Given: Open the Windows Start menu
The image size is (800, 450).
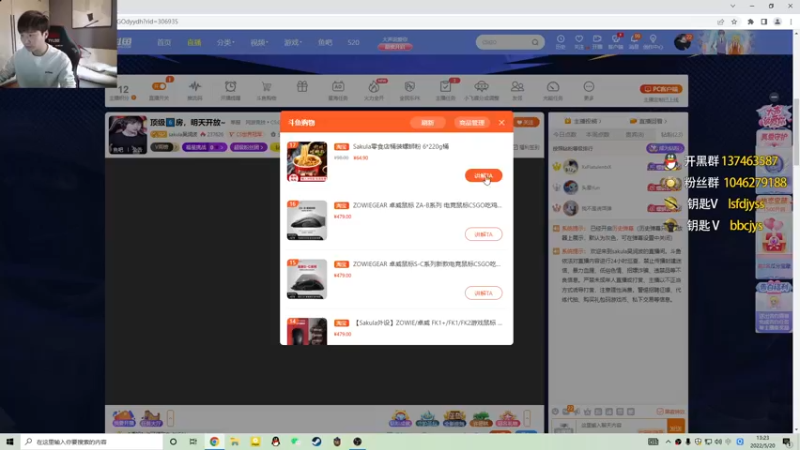Looking at the screenshot, I should (10, 442).
